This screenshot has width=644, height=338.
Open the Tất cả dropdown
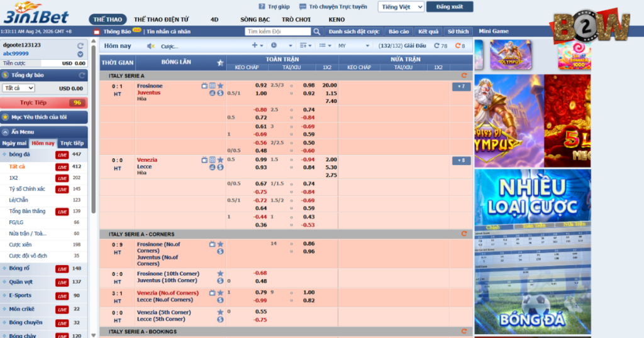tap(18, 88)
